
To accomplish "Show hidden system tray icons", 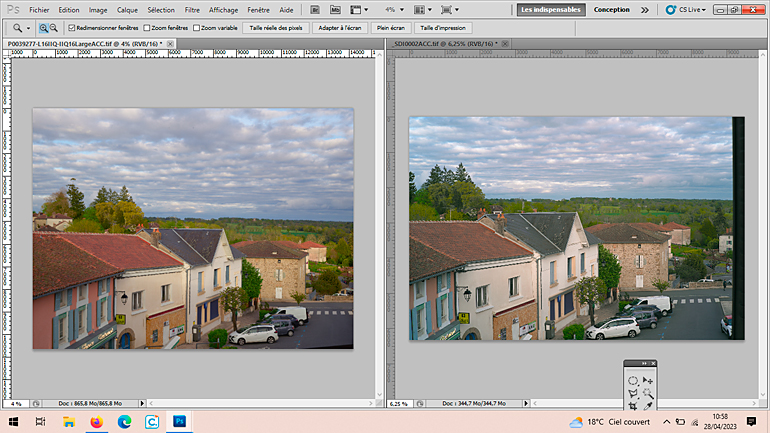I will pyautogui.click(x=666, y=422).
